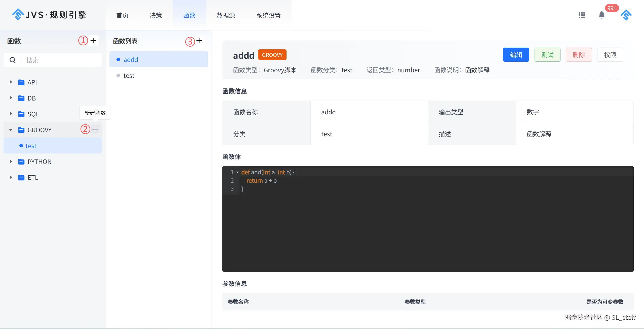Screen dimensions: 644x329
Task: Click the ETL tree label
Action: [33, 178]
